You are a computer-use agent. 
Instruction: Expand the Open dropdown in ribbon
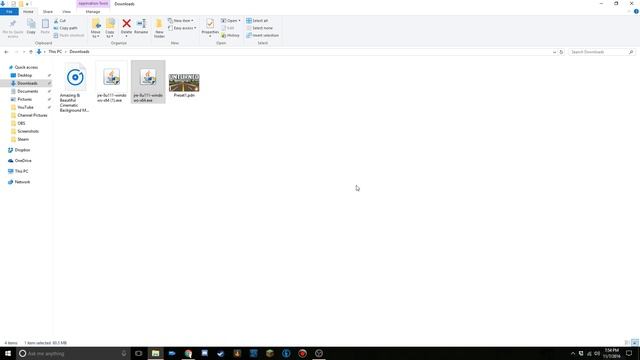pyautogui.click(x=231, y=21)
